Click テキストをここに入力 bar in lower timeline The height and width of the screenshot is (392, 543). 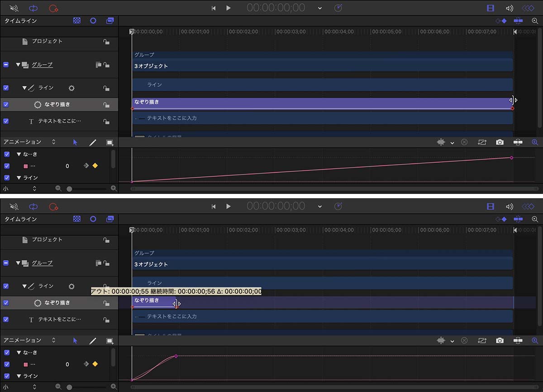click(322, 316)
